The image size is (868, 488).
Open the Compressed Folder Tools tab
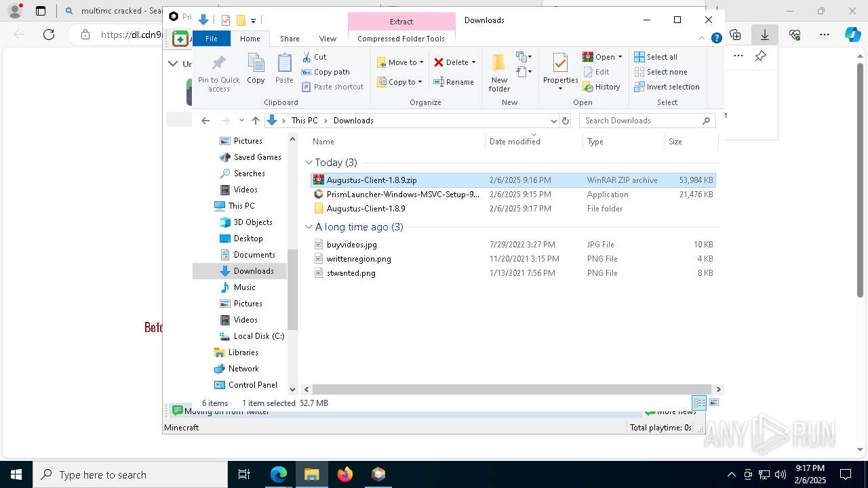point(401,39)
